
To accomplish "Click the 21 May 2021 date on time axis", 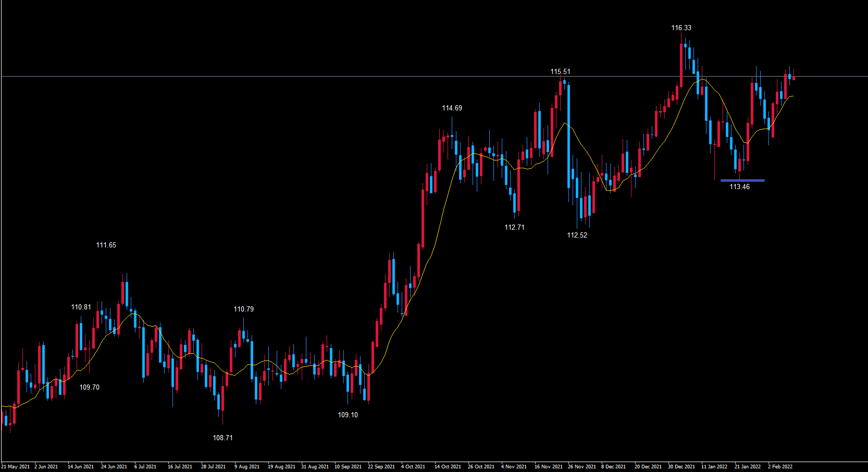I will [16, 467].
